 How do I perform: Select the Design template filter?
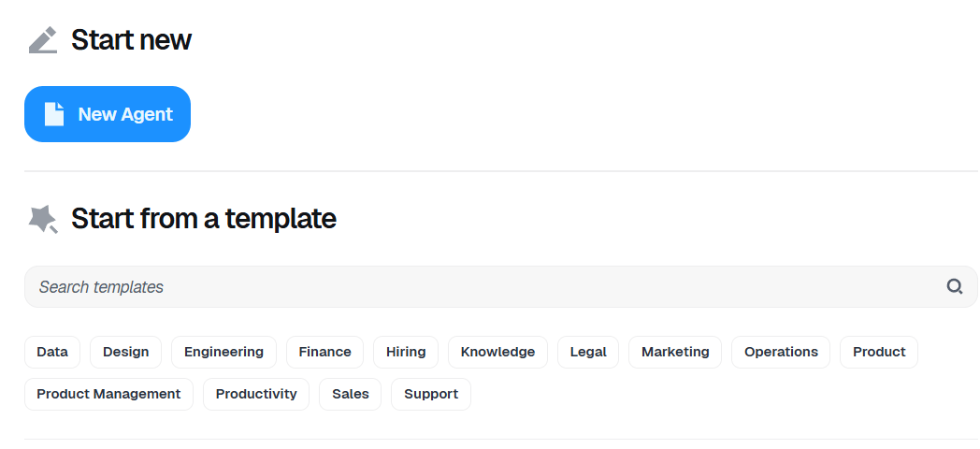click(x=125, y=352)
